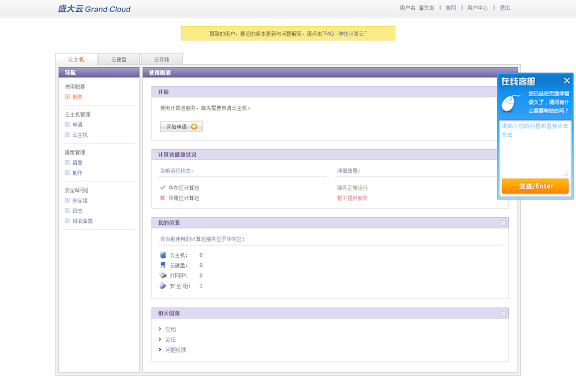Click the orange 发送/Enter button

tap(535, 186)
